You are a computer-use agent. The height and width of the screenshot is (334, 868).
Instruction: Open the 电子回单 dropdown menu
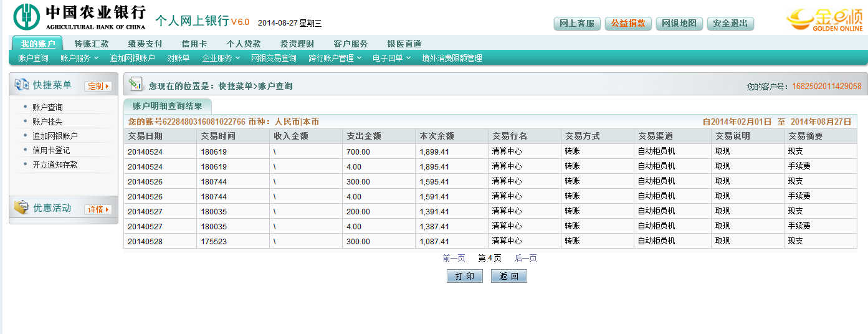pyautogui.click(x=391, y=58)
